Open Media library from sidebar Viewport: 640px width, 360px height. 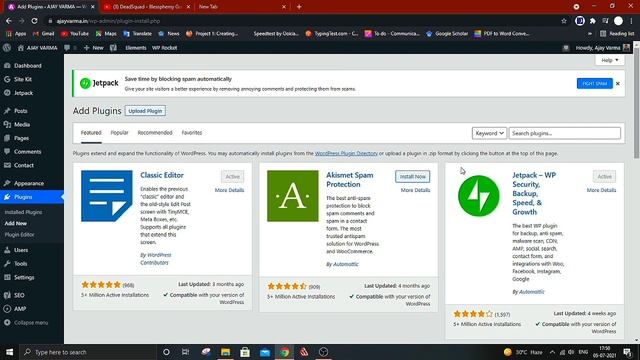tap(22, 124)
